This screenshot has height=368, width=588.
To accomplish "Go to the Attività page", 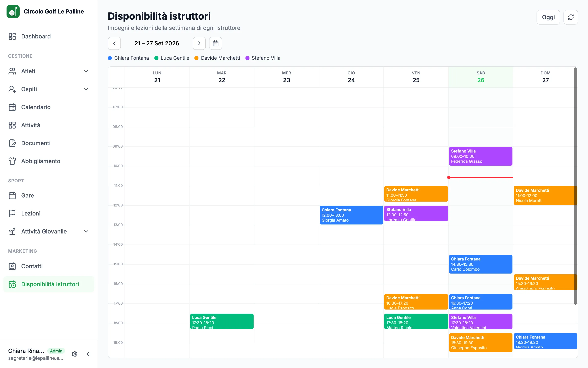I will tap(49, 125).
